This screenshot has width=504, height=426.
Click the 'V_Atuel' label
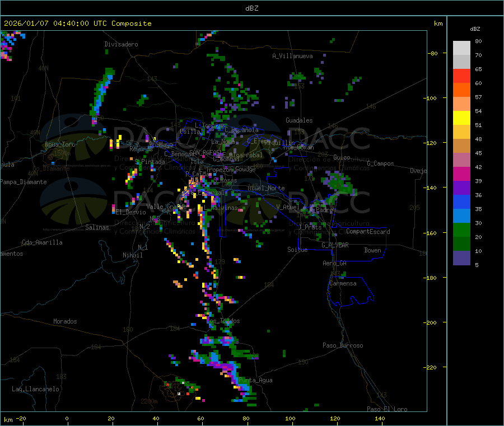click(x=288, y=207)
